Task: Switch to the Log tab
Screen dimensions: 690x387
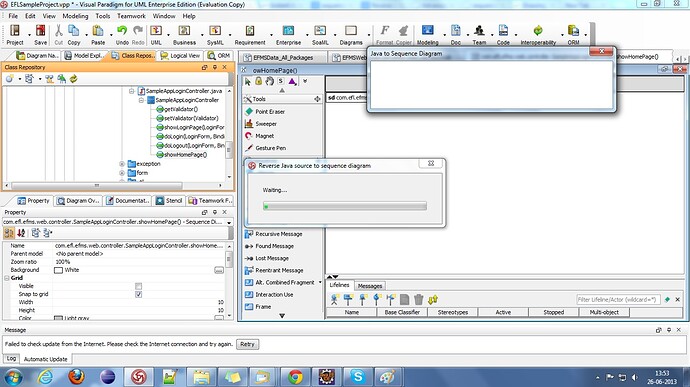Action: coord(11,358)
